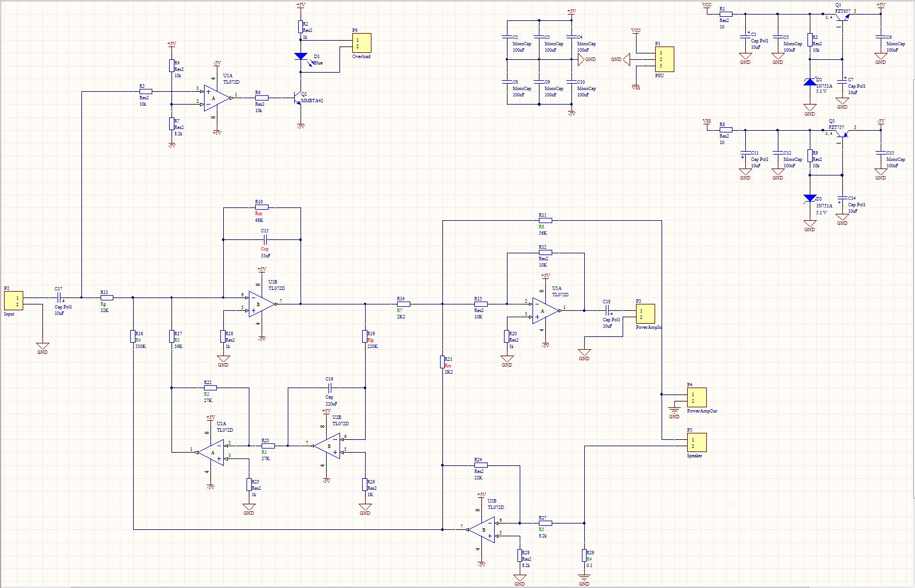
Task: Click the blue LED D1 symbol
Action: point(301,57)
